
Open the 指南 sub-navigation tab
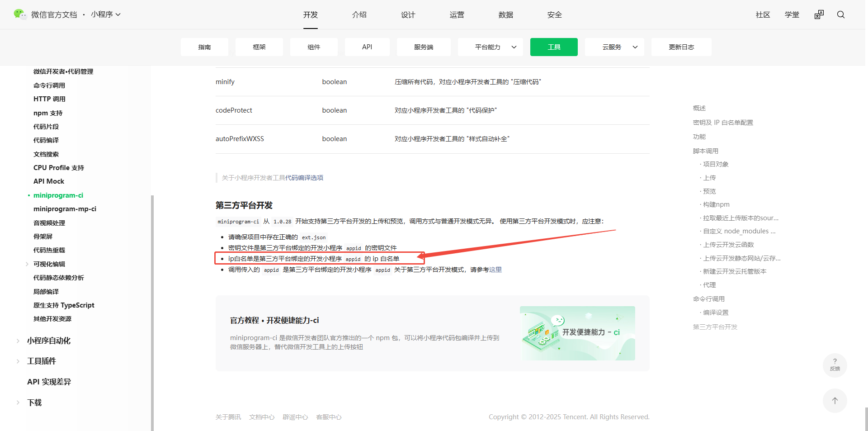204,47
